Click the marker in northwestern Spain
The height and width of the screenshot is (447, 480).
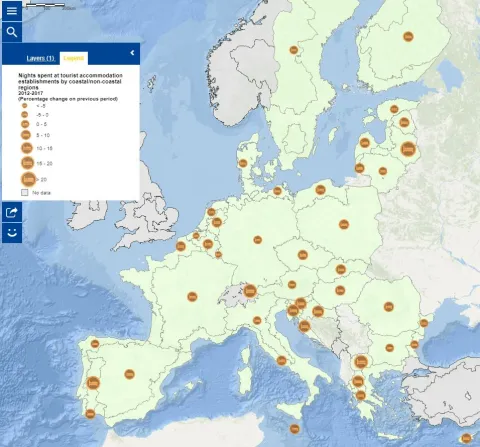[x=95, y=344]
